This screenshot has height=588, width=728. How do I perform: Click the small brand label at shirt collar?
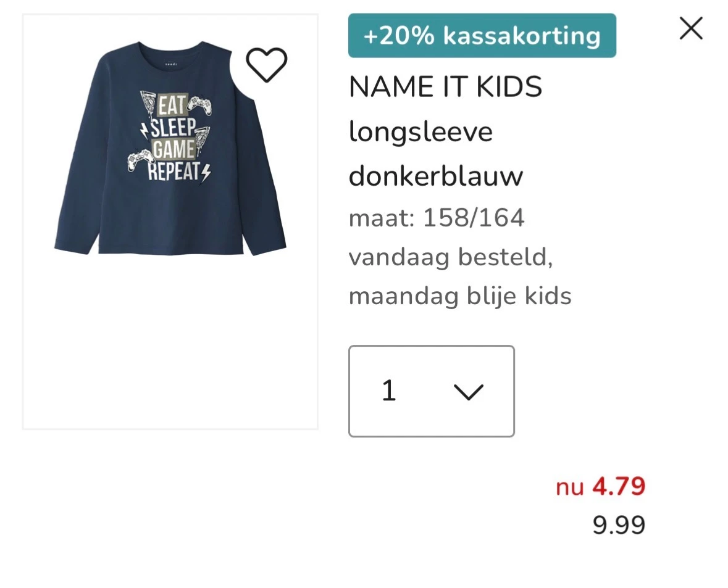pos(169,63)
